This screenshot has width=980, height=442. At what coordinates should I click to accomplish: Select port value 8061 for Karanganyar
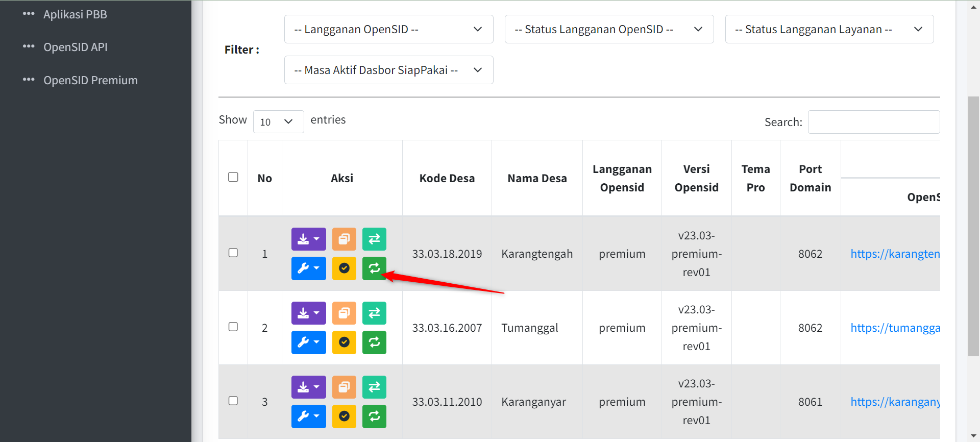click(x=811, y=402)
